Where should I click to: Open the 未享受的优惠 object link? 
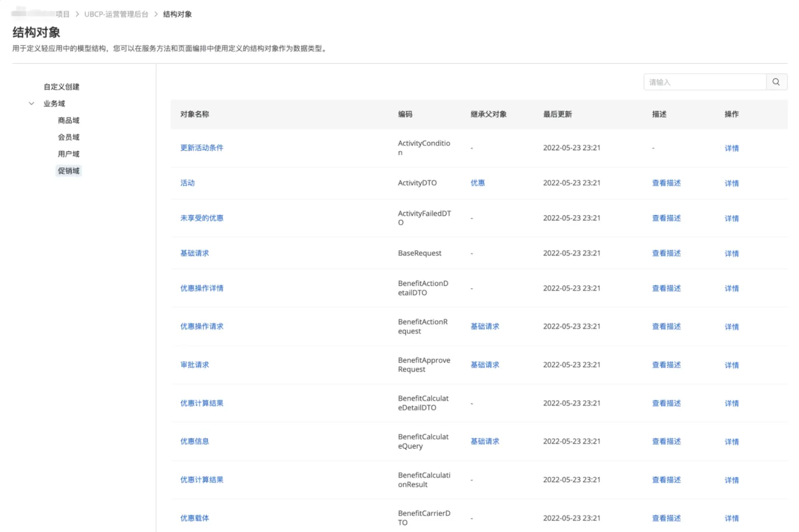click(201, 218)
